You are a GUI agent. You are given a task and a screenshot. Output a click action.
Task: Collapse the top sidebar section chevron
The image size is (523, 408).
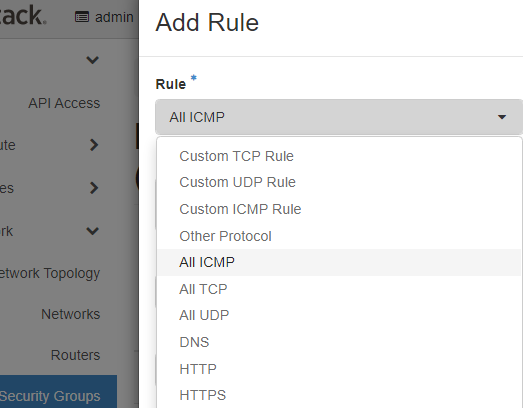pyautogui.click(x=92, y=60)
